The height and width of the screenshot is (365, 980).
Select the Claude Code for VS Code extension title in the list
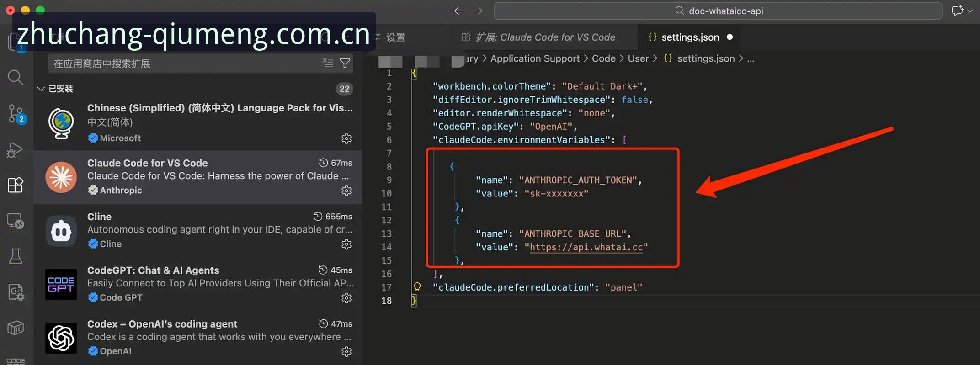pos(147,163)
